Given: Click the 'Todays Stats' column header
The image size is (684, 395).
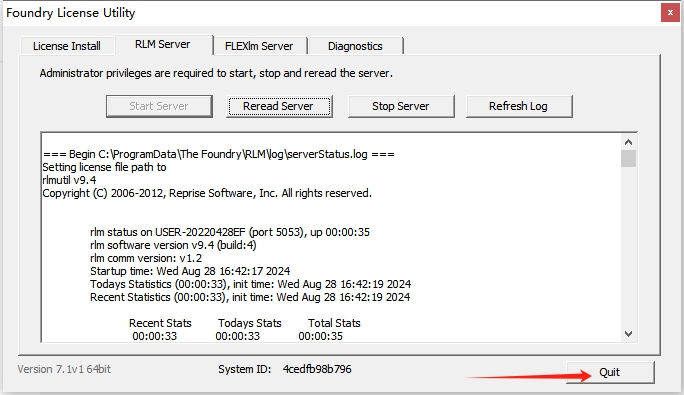Looking at the screenshot, I should pyautogui.click(x=250, y=323).
